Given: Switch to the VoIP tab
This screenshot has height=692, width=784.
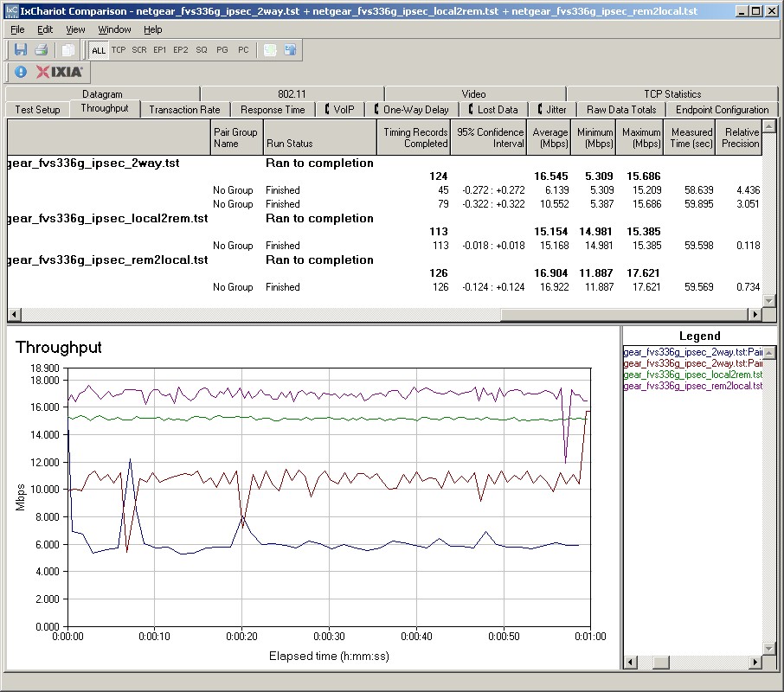Looking at the screenshot, I should pyautogui.click(x=339, y=109).
